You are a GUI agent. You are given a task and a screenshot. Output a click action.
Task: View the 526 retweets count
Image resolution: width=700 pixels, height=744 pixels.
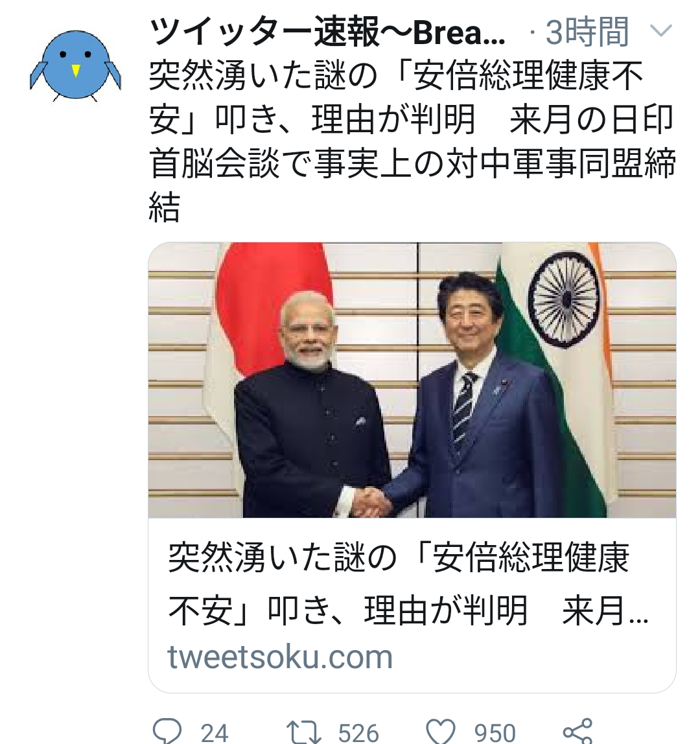click(359, 733)
